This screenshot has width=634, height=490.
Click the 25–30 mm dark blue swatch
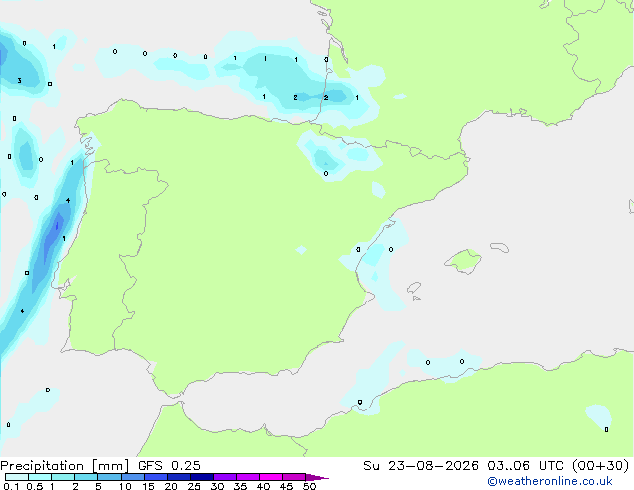click(x=202, y=477)
